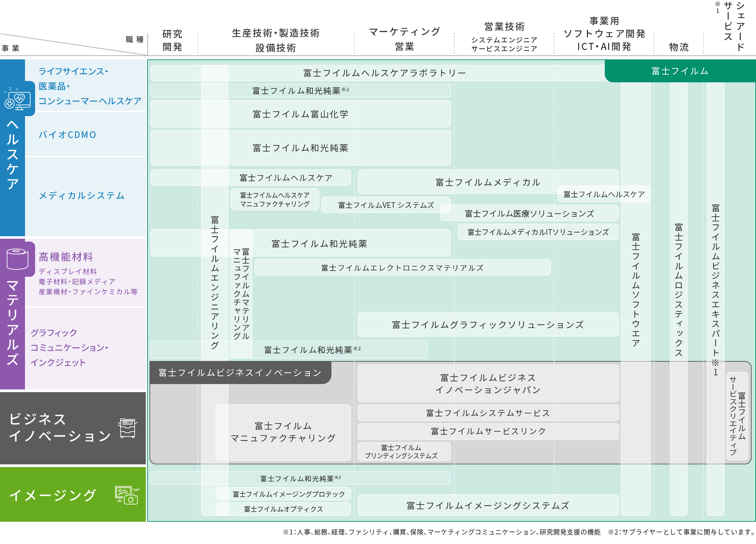
Task: Click the ※1 footnote about shared services
Action: (442, 532)
